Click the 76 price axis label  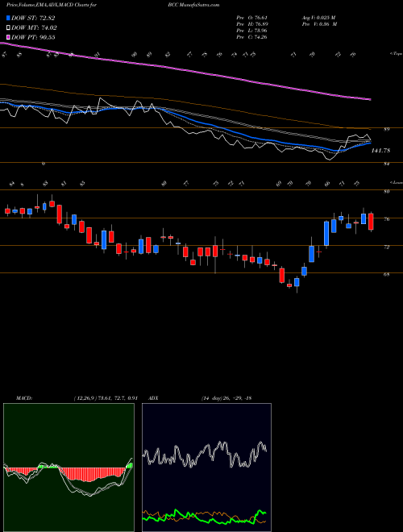386,219
